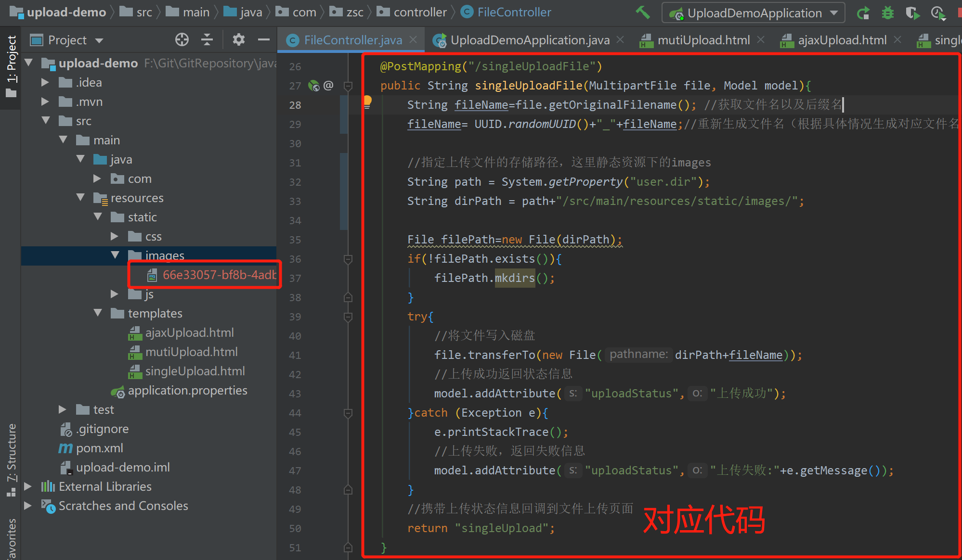Toggle code fold at the try line
962x560 pixels.
tap(348, 317)
